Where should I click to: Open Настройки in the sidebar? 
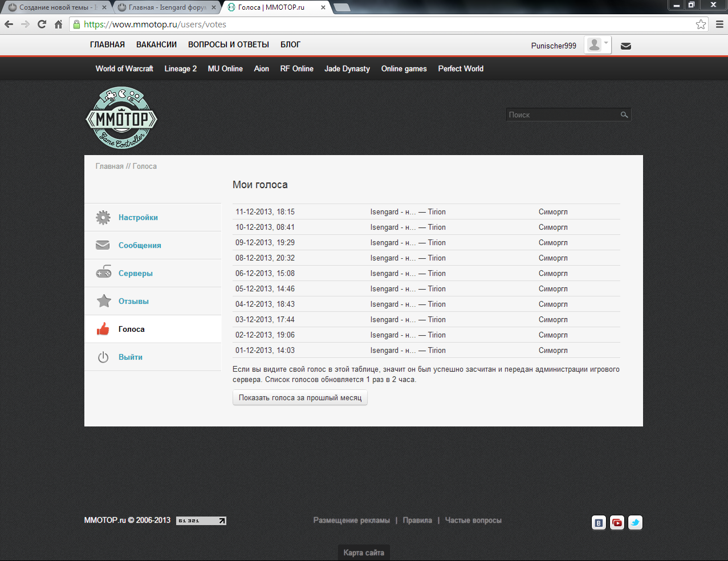click(138, 217)
